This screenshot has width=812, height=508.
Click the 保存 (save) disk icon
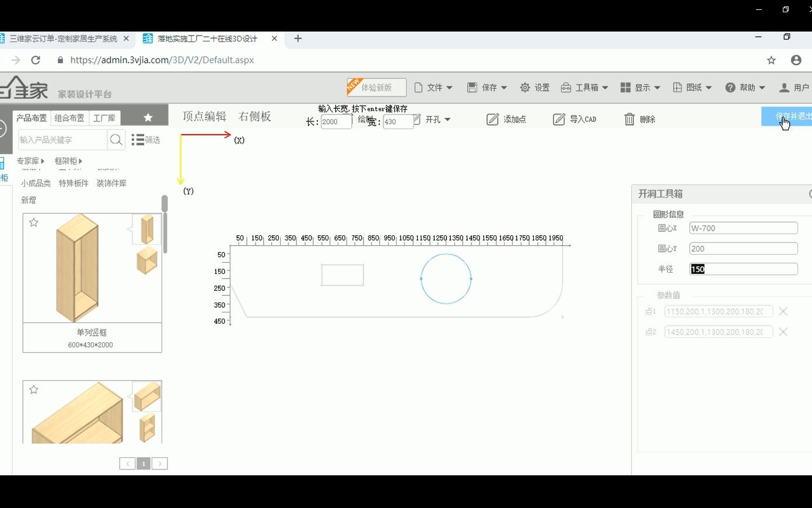472,86
